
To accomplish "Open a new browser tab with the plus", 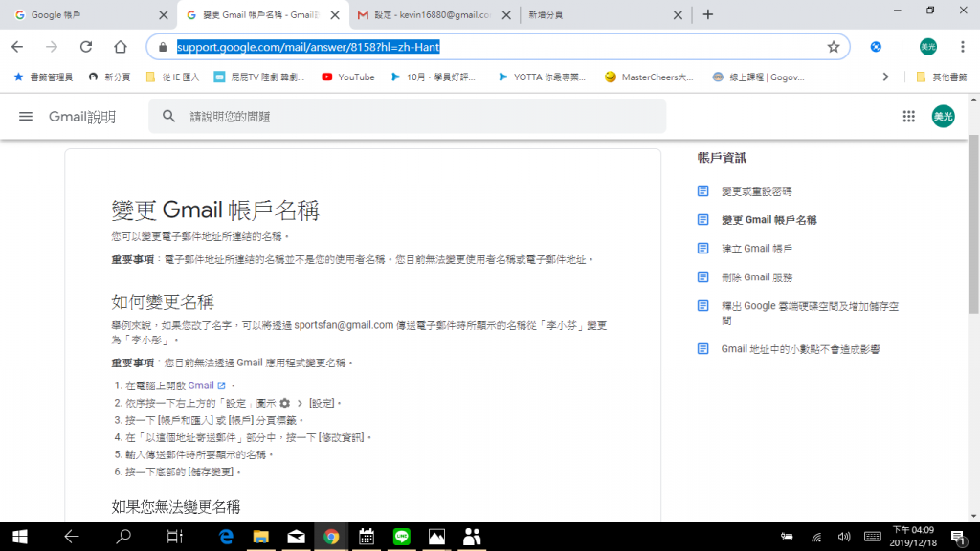I will 707,14.
